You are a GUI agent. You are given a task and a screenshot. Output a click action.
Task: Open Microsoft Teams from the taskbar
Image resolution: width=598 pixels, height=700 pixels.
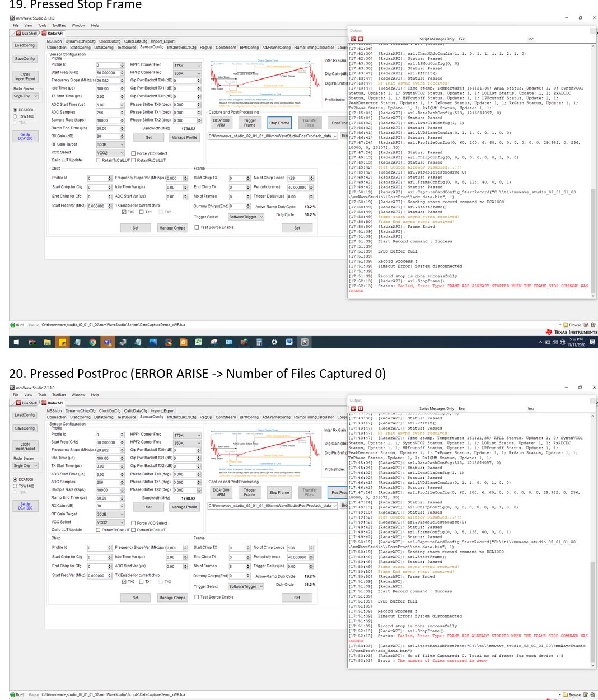coord(108,342)
